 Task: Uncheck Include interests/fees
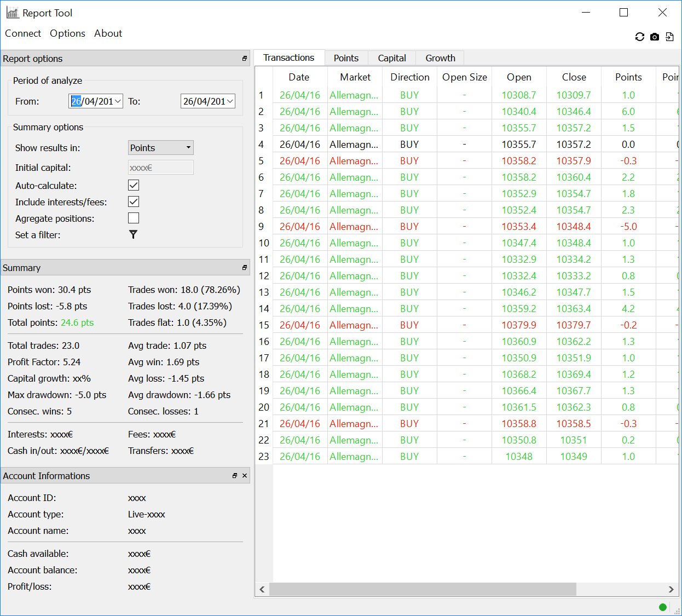tap(134, 202)
